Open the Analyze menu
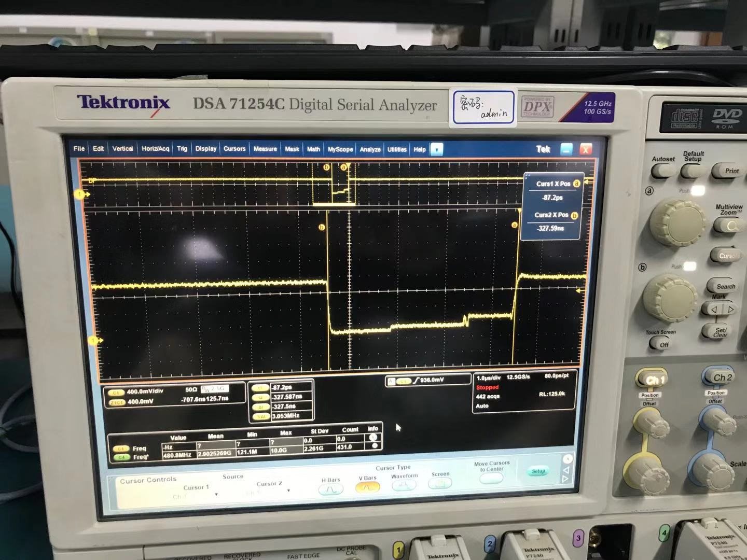747x560 pixels. (370, 149)
